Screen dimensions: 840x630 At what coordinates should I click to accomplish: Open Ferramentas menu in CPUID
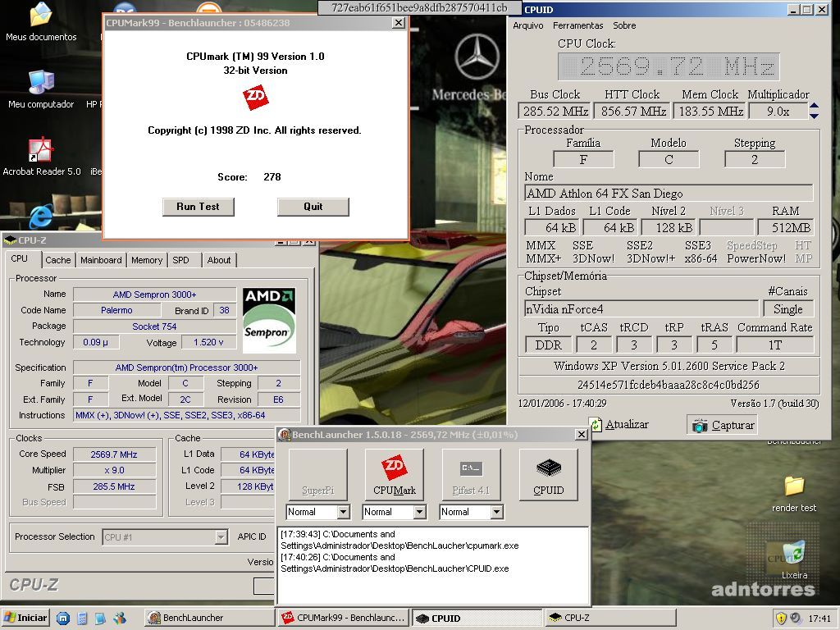(x=577, y=25)
